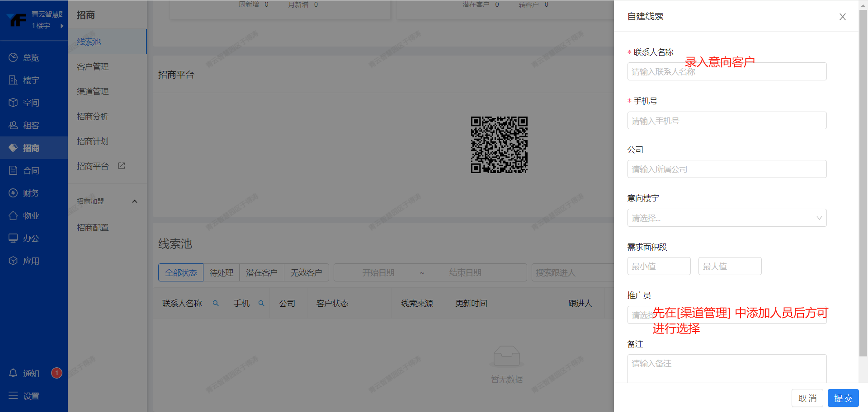Focus the 联系人名称 input field

[x=726, y=71]
